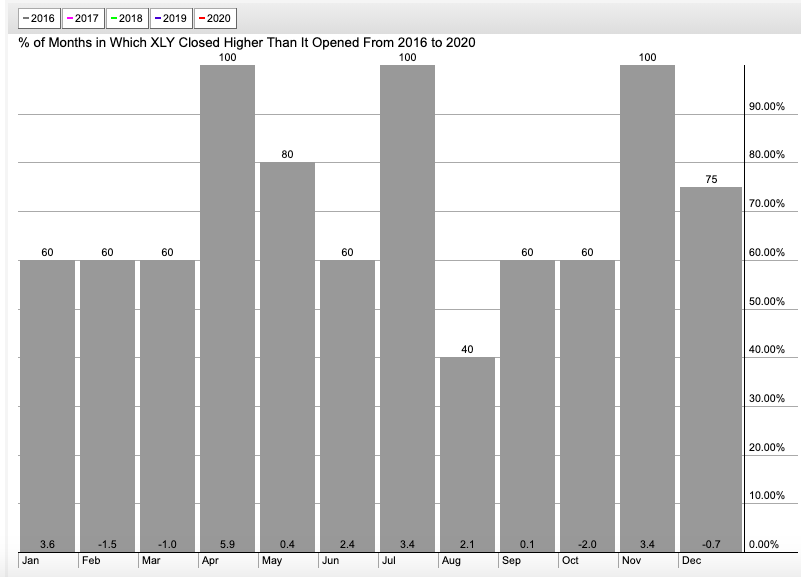Select the January bar labeled 60
Viewport: 801px width, 577px height.
point(47,406)
